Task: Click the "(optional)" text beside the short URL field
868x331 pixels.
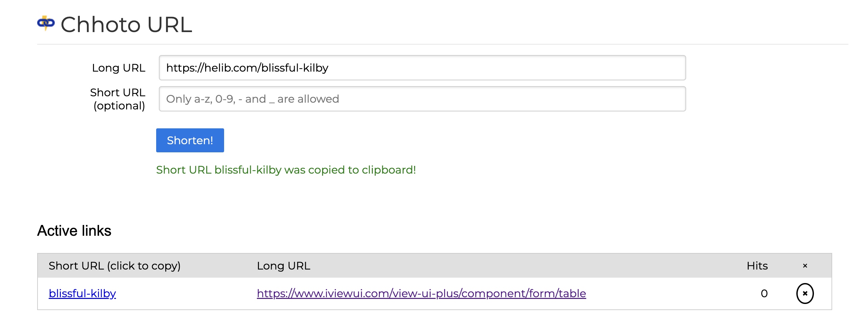Action: click(119, 106)
